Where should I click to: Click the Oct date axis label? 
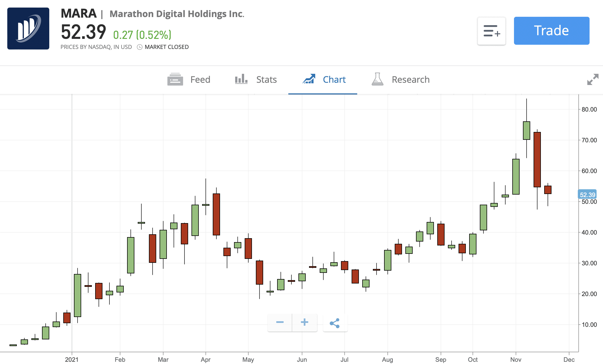[473, 360]
